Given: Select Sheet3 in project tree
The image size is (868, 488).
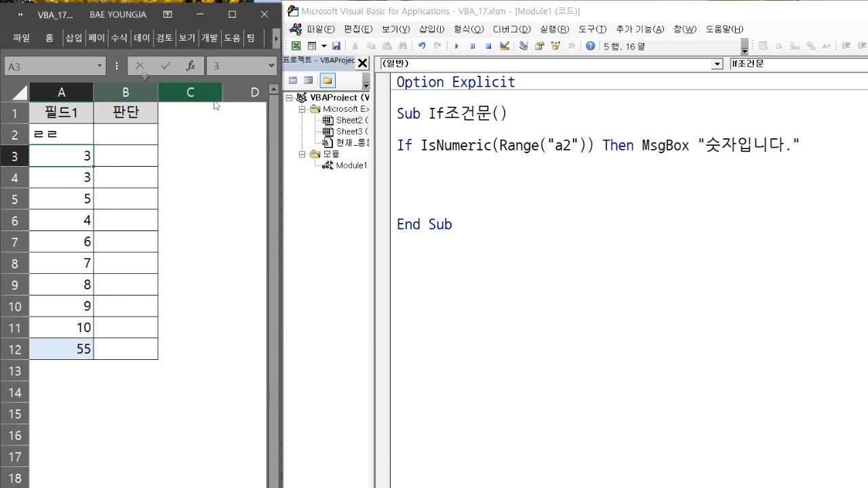Looking at the screenshot, I should point(346,131).
